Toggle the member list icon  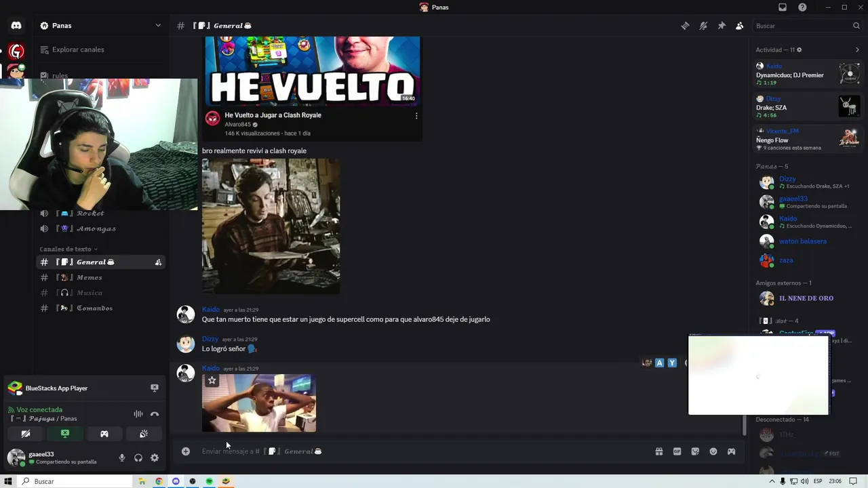click(739, 26)
